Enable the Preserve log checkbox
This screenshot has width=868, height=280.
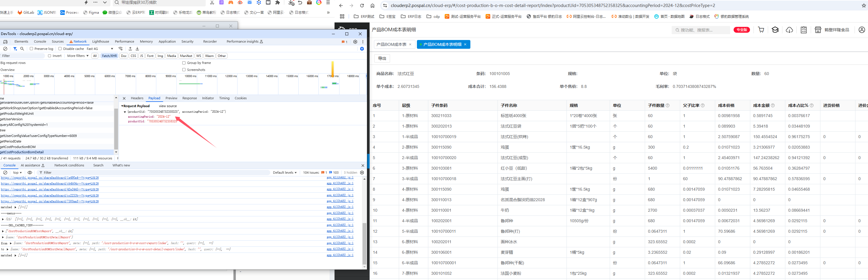31,49
